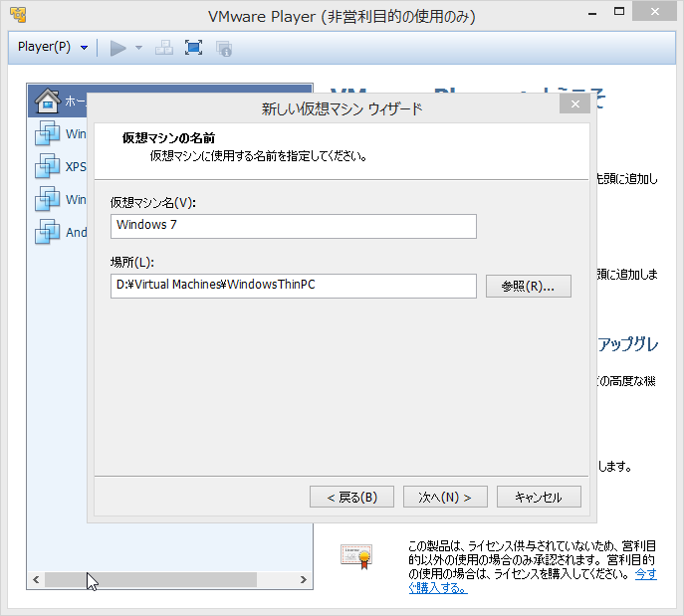The width and height of the screenshot is (684, 616).
Task: Click the virtual machine name field containing Windows 7
Action: tap(294, 226)
